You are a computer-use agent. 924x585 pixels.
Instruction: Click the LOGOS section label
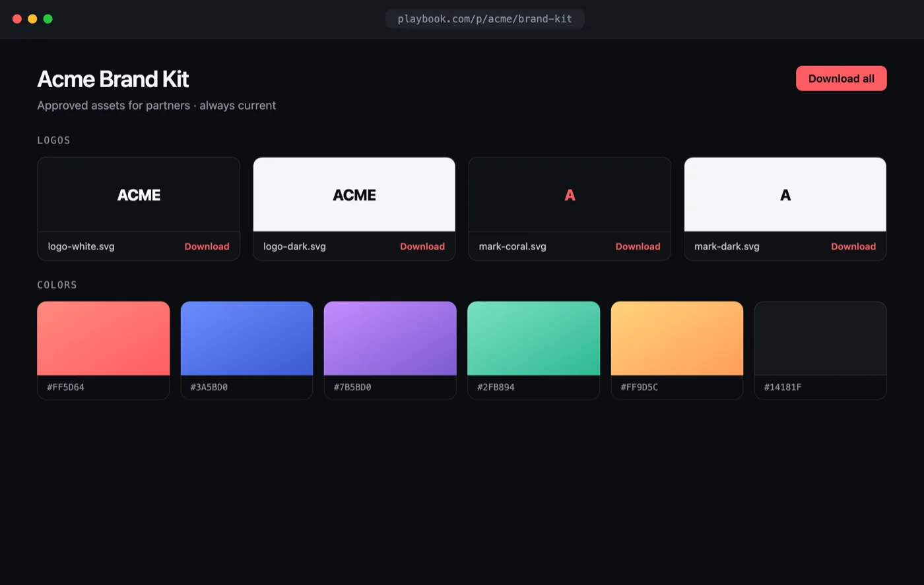(x=53, y=140)
